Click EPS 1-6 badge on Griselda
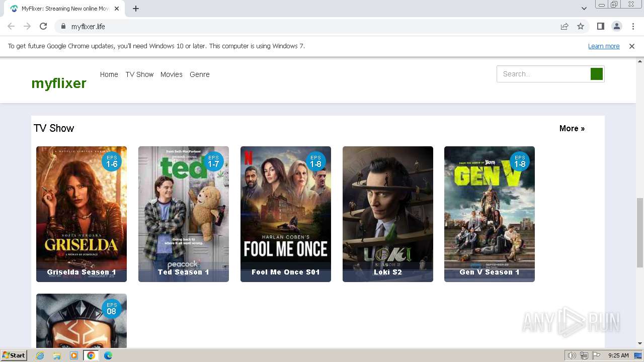Screen dimensions: 644x362 [112, 161]
